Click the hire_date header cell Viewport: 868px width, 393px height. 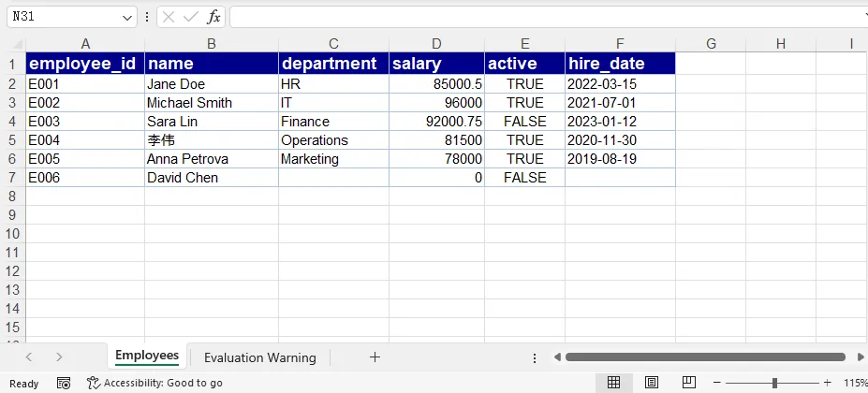pos(620,64)
